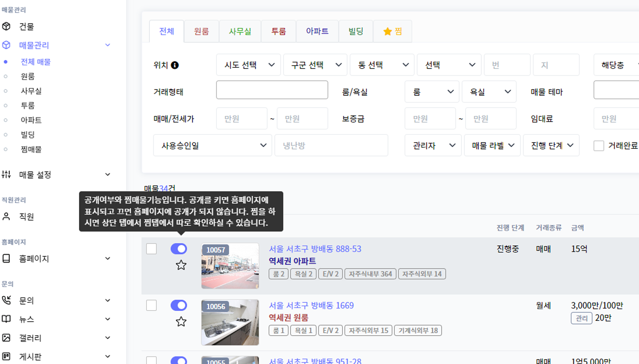639x364 pixels.
Task: Expand the 뉴스 sidebar chevron
Action: (108, 319)
